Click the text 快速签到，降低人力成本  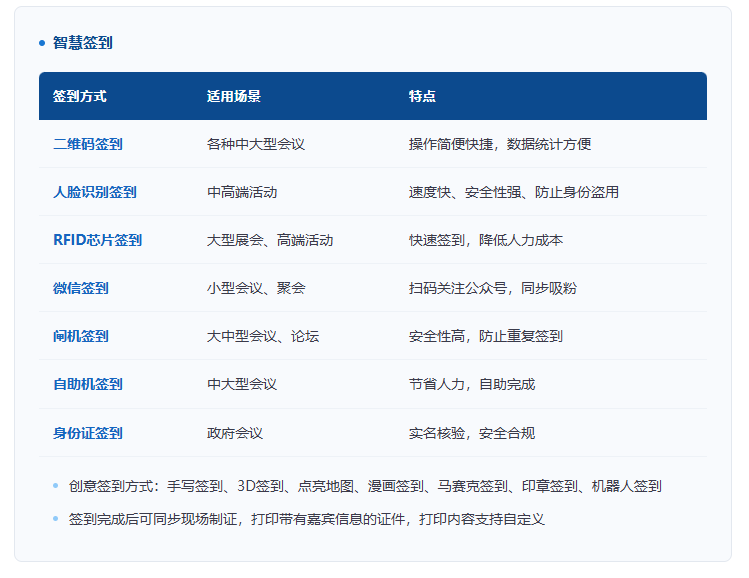[x=486, y=240]
